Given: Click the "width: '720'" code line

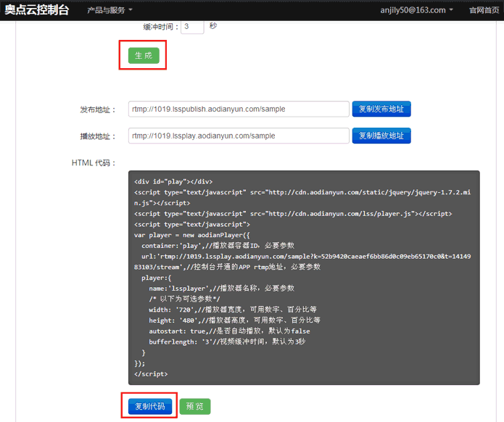Looking at the screenshot, I should 233,310.
